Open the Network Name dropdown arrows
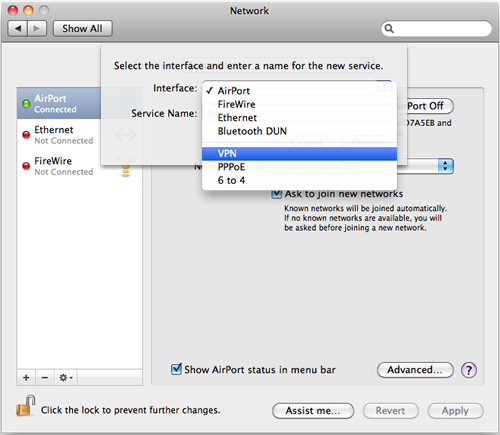 click(x=446, y=166)
